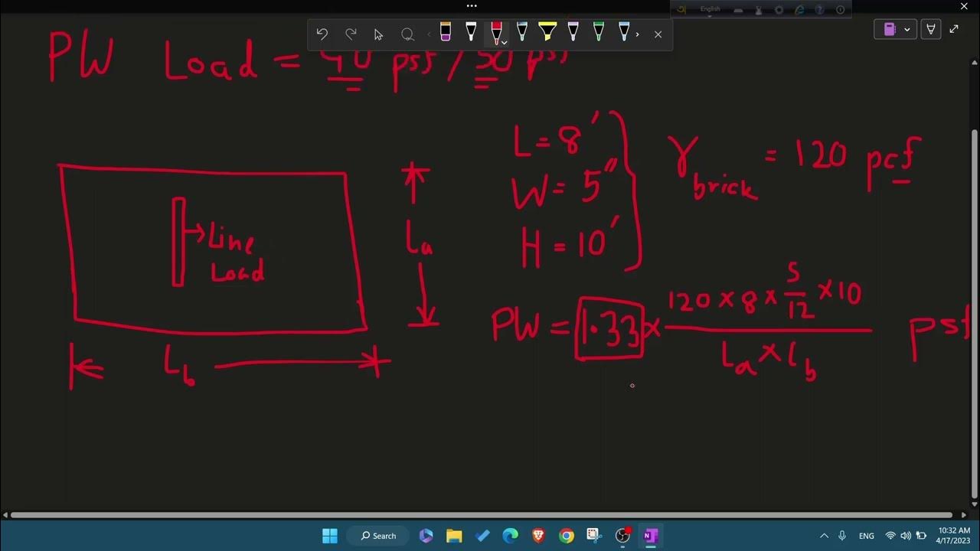Launch Brave browser from the taskbar

[538, 536]
